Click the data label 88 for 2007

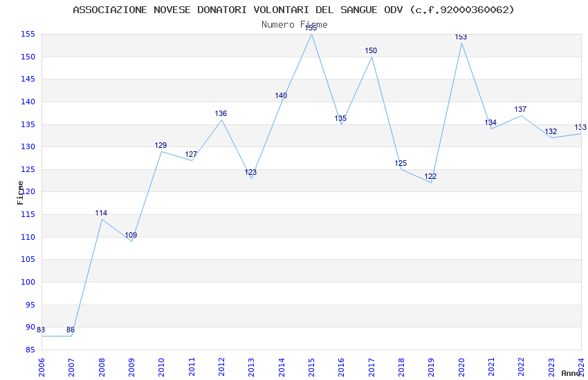coord(71,330)
